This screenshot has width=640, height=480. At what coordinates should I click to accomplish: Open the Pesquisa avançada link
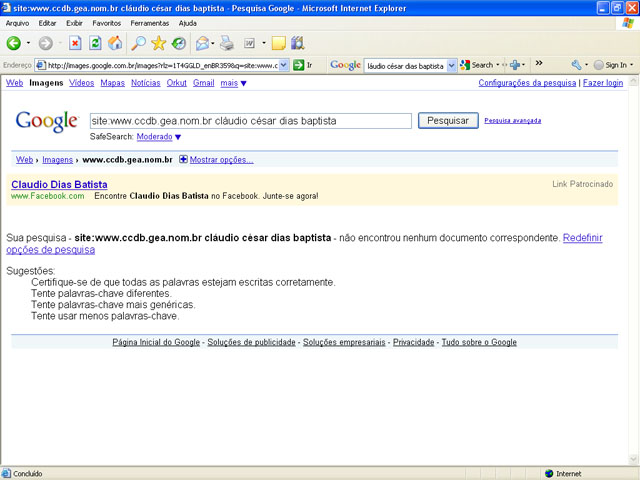(512, 120)
